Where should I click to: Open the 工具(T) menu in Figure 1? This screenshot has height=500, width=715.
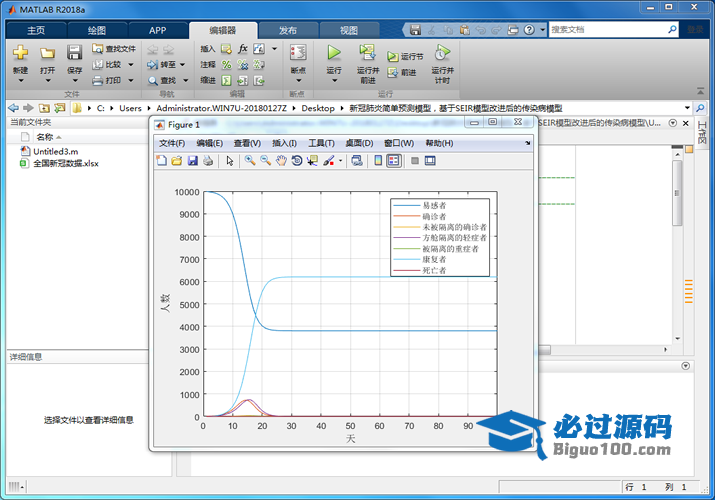pos(321,143)
